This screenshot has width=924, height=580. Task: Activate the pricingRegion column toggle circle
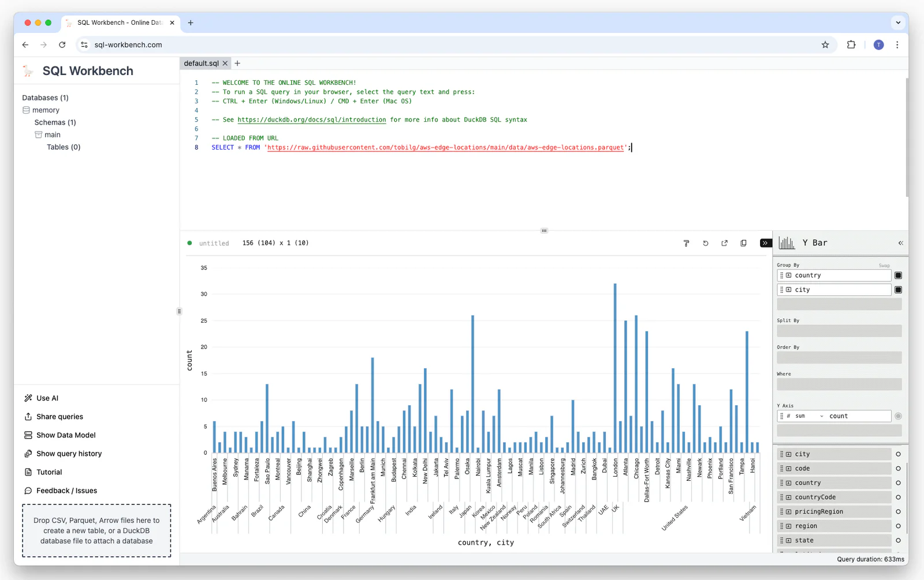pyautogui.click(x=898, y=511)
